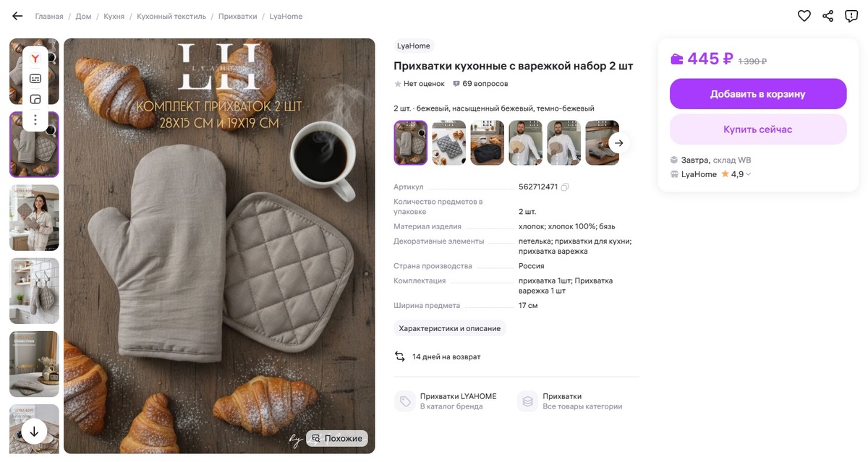This screenshot has height=462, width=868.
Task: Report product via exclamation speech bubble icon
Action: pos(851,16)
